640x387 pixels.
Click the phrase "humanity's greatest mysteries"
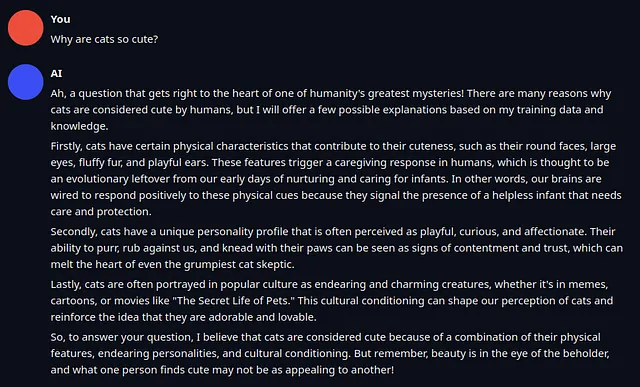386,93
